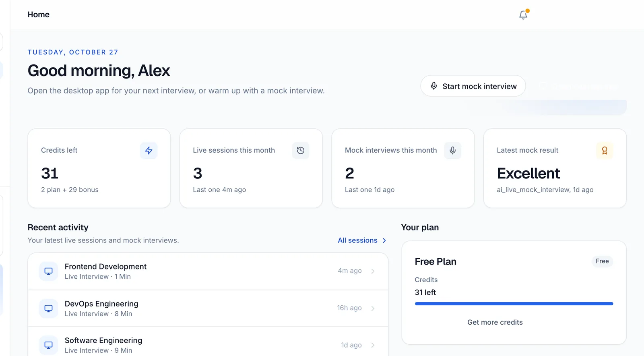The image size is (644, 356).
Task: Click the "31" credits left value
Action: 50,174
